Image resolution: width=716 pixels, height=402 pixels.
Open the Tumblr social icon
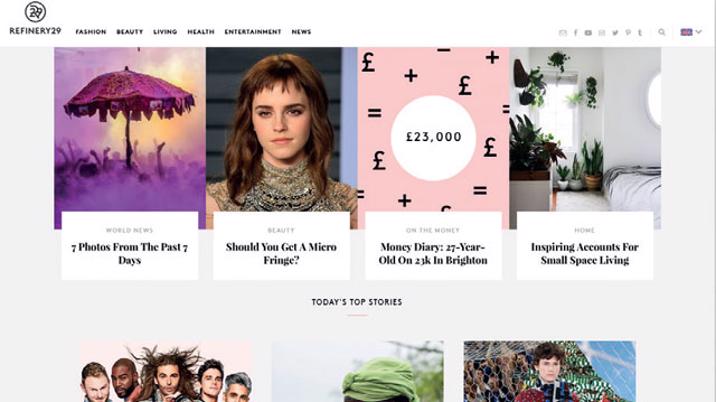[640, 32]
